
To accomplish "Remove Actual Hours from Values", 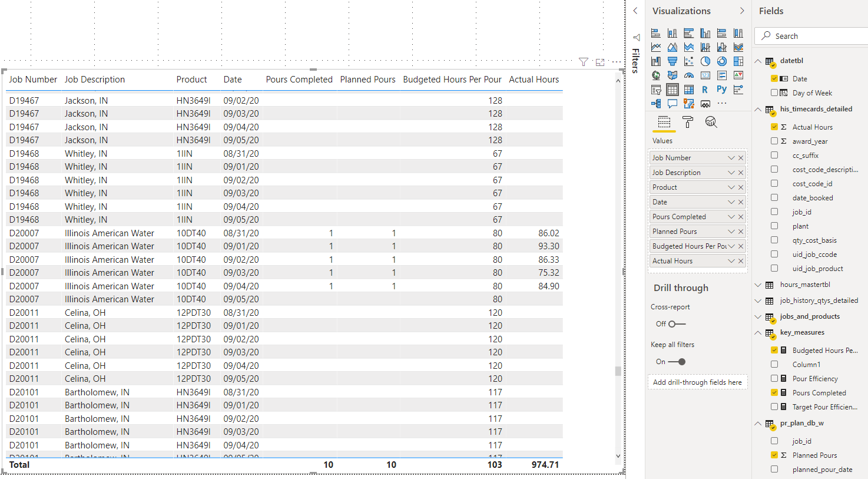I will [741, 261].
